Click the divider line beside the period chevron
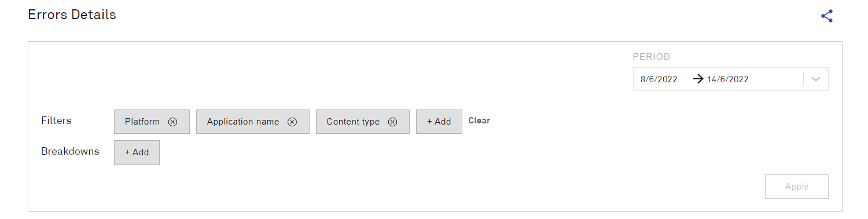 (803, 79)
